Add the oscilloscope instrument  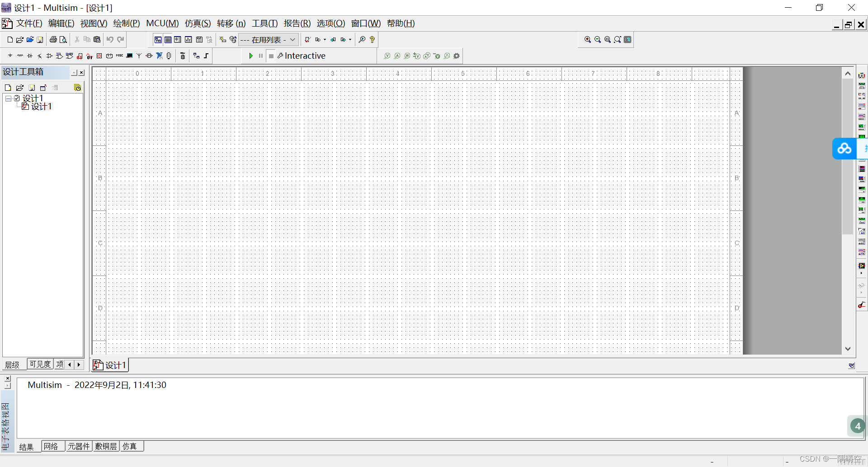[x=862, y=106]
